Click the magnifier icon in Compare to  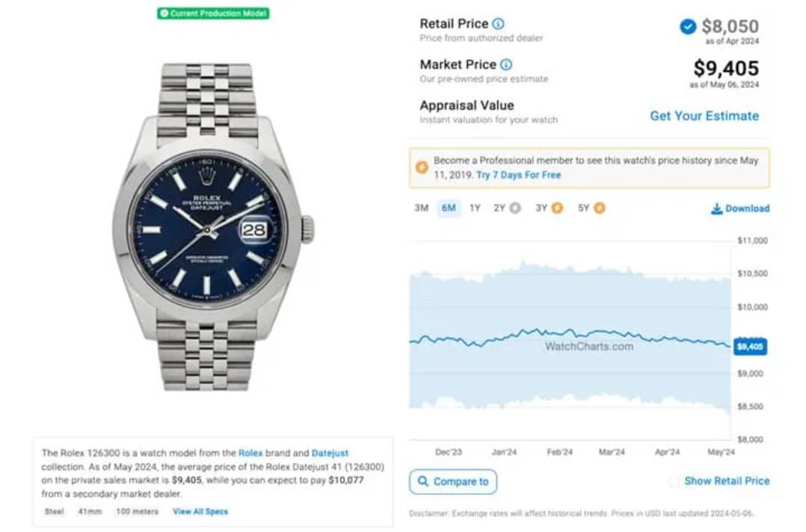click(423, 481)
